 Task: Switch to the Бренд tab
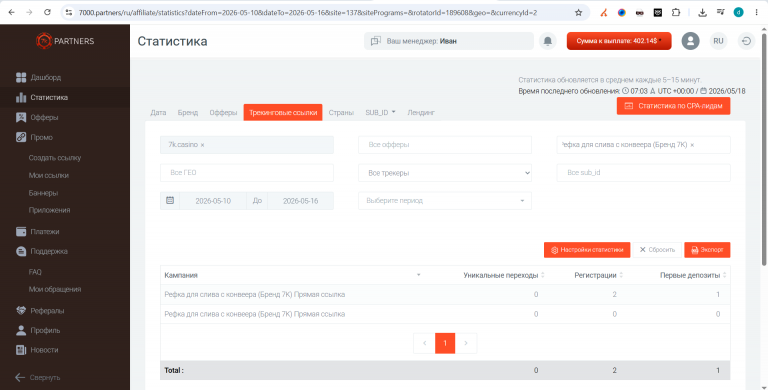(x=188, y=112)
